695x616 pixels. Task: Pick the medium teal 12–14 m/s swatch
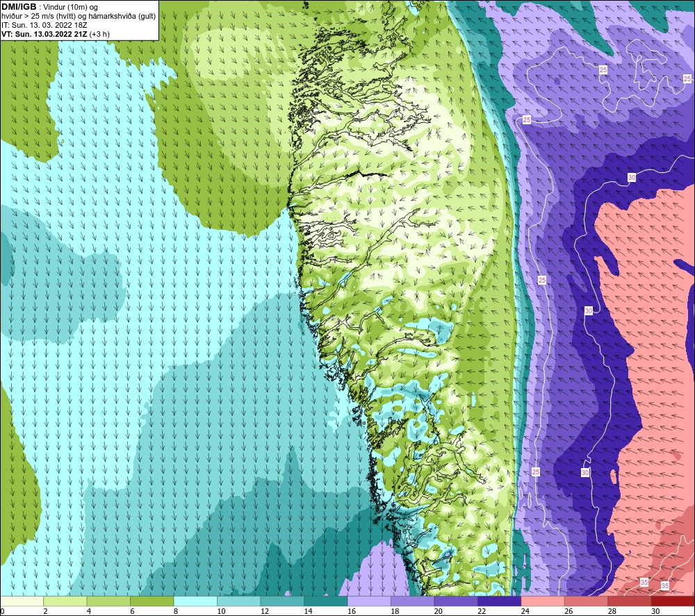coord(282,601)
